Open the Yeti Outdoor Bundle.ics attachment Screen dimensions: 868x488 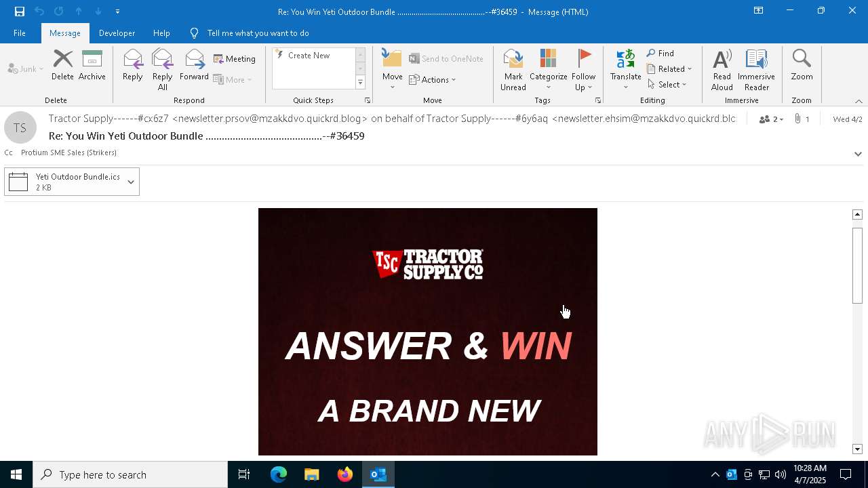coord(64,182)
